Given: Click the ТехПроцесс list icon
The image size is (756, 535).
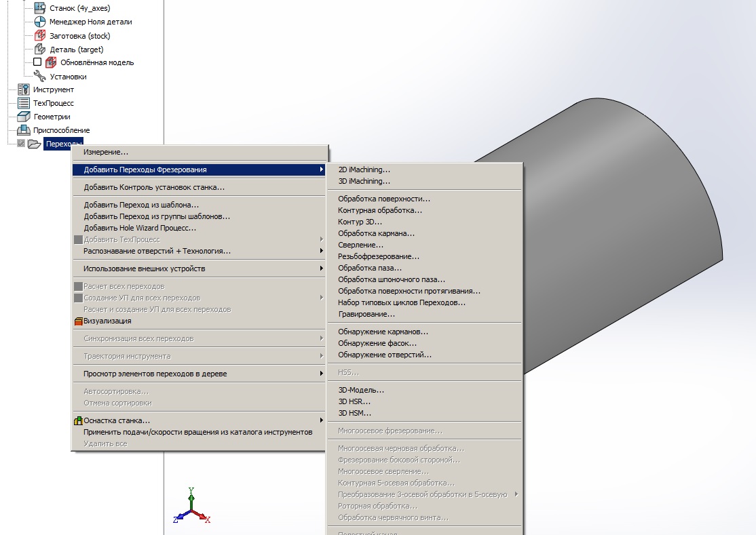Looking at the screenshot, I should point(23,103).
